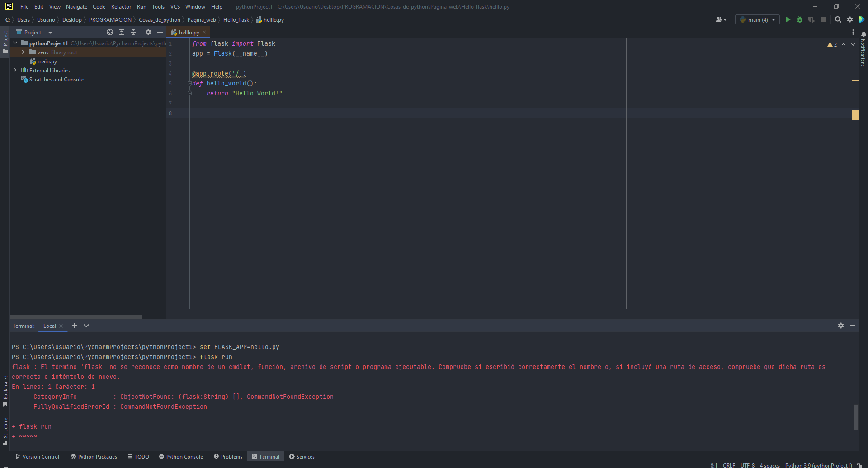Open Search Everywhere magnifier icon
The image size is (868, 468).
click(x=838, y=19)
